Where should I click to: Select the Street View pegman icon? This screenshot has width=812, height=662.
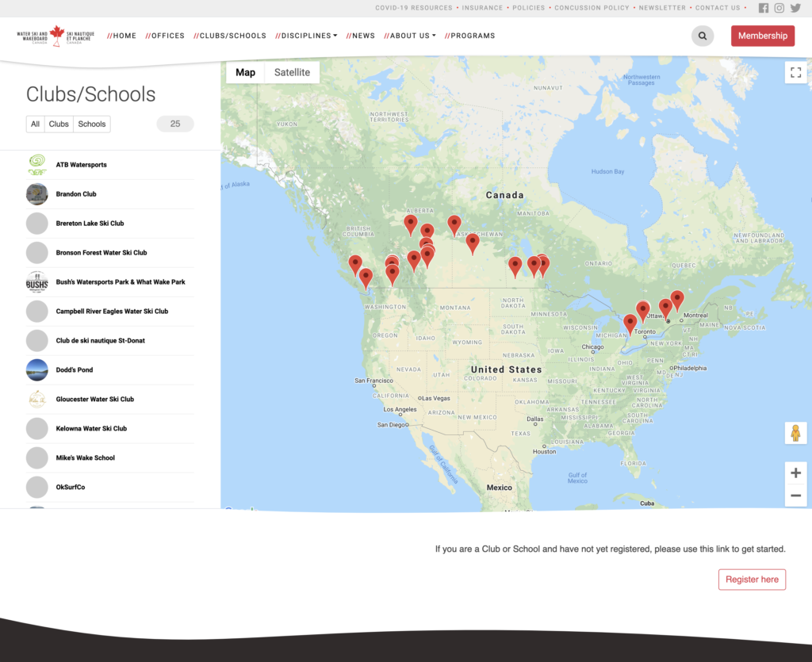(796, 433)
